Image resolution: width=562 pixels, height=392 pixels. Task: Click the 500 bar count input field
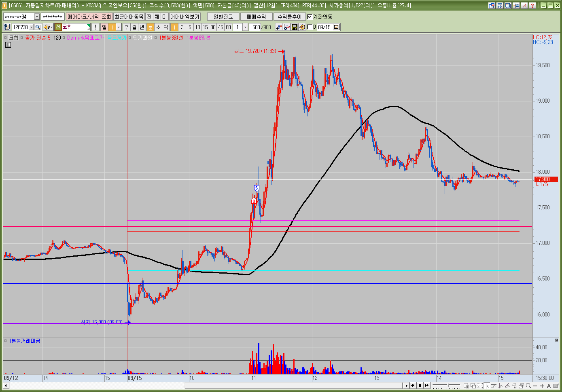[x=255, y=27]
